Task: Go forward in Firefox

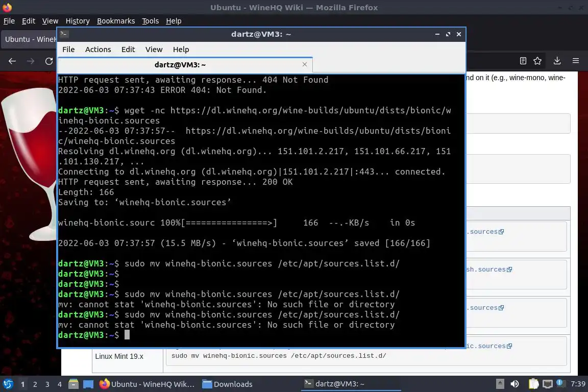Action: point(31,61)
